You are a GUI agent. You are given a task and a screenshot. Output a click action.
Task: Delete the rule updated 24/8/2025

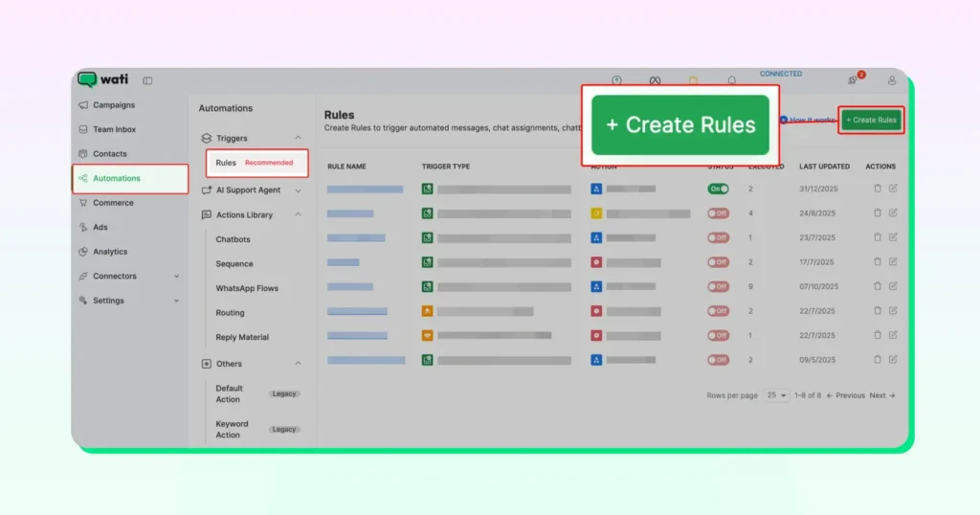click(878, 213)
